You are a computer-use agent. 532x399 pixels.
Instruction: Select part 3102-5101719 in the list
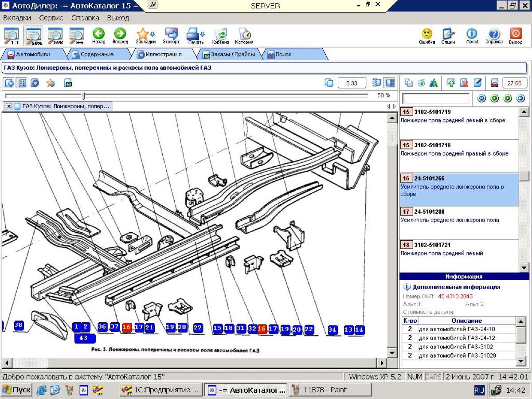tap(459, 123)
